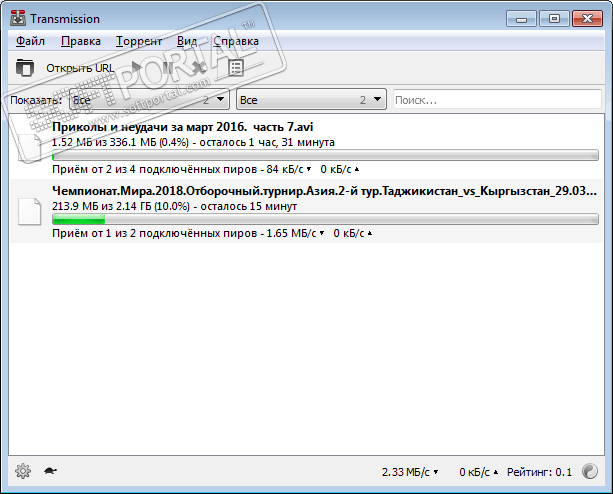Image resolution: width=613 pixels, height=494 pixels.
Task: Click the Рейтинг: 0.1 status label
Action: point(539,472)
